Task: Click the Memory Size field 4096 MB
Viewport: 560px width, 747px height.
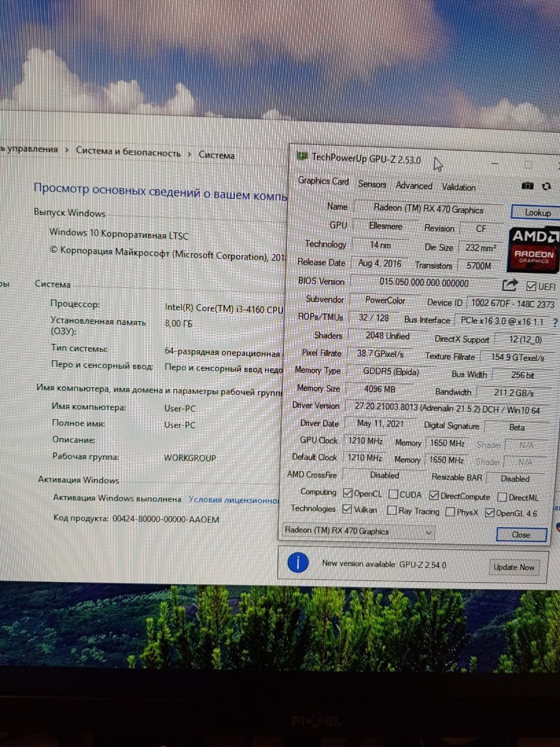Action: [379, 389]
